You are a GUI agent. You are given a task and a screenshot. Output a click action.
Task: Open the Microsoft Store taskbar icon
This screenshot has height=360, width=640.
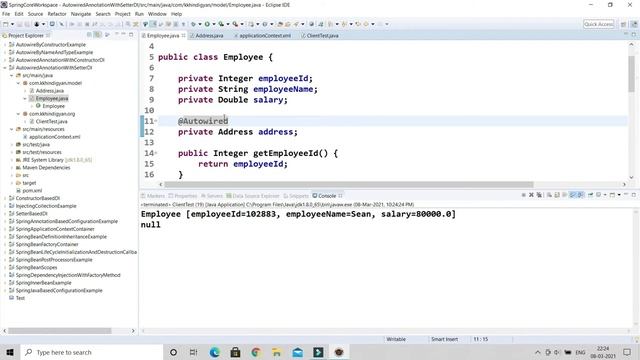(x=235, y=352)
